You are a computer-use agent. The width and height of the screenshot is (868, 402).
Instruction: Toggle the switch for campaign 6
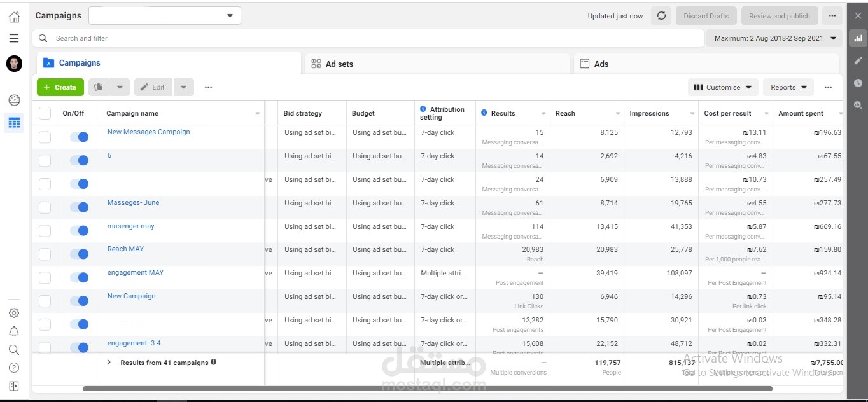79,160
